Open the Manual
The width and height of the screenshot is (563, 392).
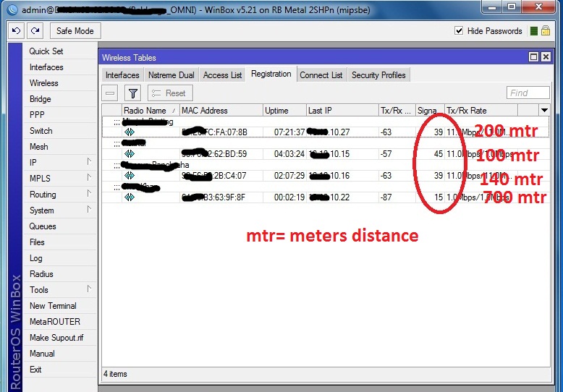click(x=43, y=354)
